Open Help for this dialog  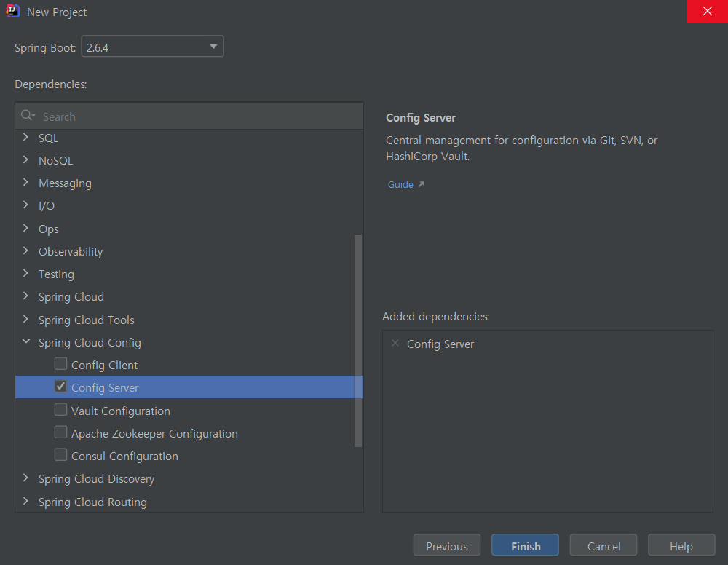coord(681,545)
